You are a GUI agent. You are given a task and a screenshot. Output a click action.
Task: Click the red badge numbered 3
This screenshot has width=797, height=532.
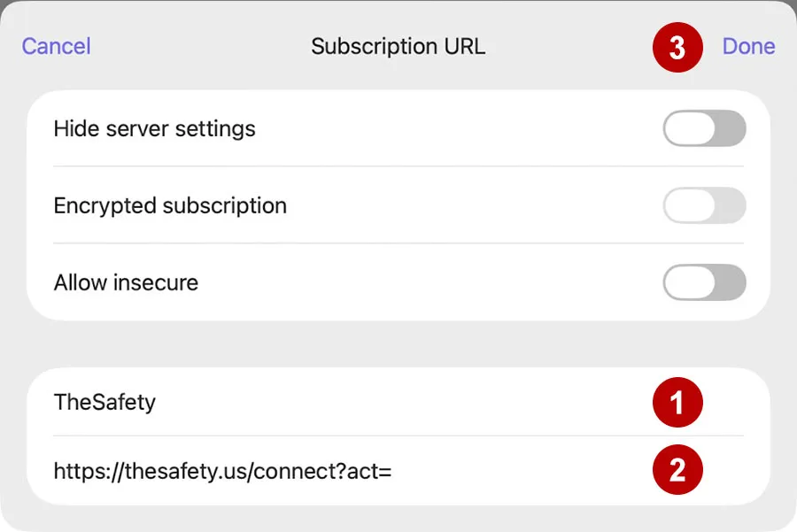coord(677,46)
